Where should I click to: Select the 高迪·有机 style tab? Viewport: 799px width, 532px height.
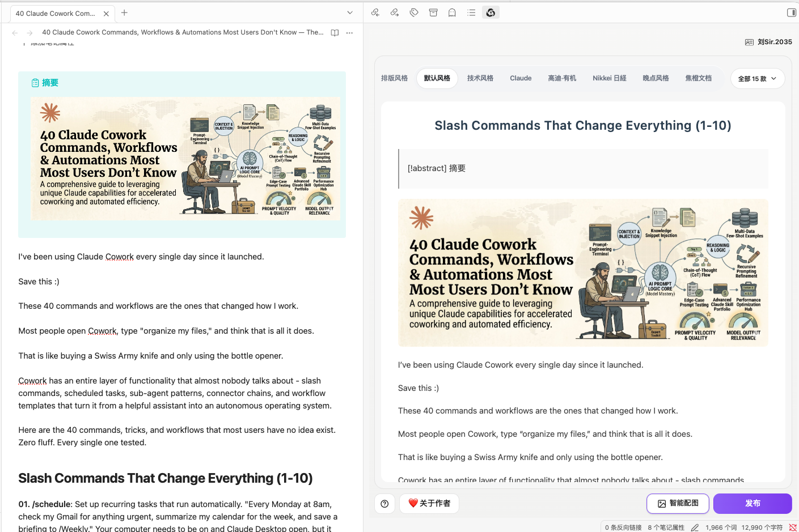(x=562, y=78)
